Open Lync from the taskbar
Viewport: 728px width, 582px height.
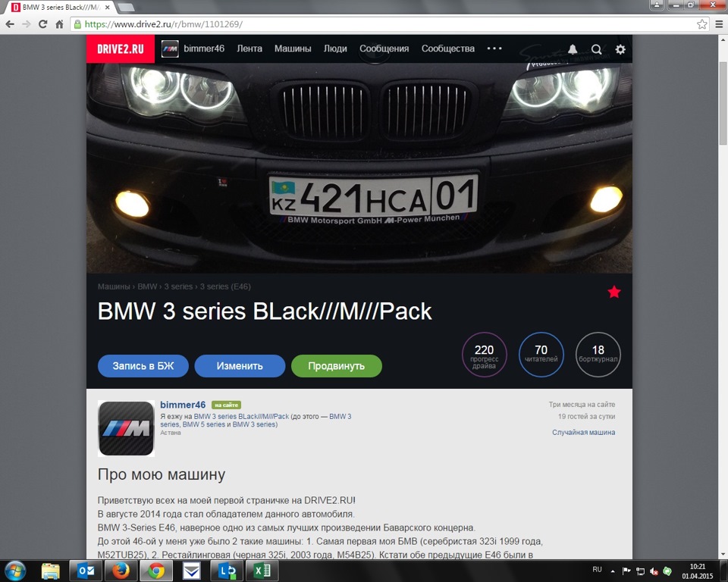(x=227, y=571)
